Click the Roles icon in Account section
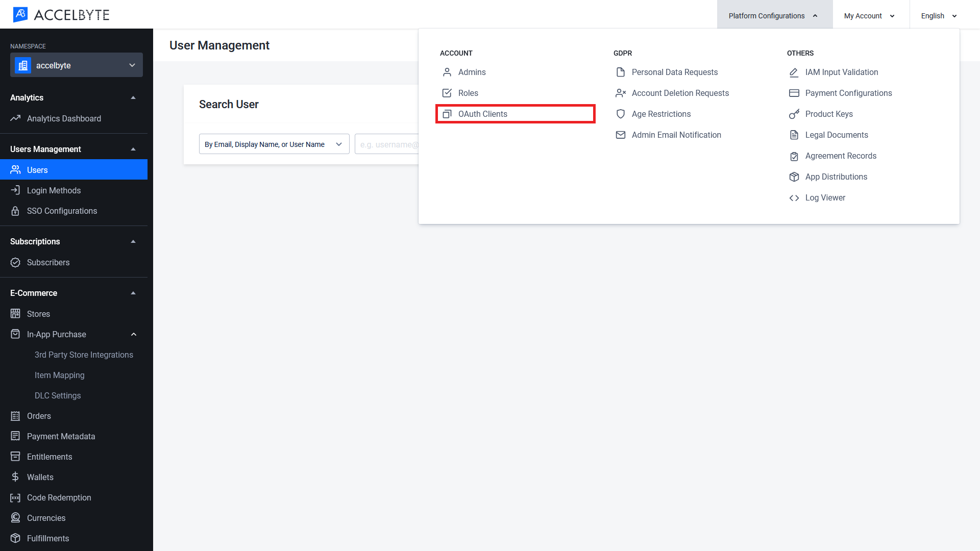 pyautogui.click(x=446, y=93)
